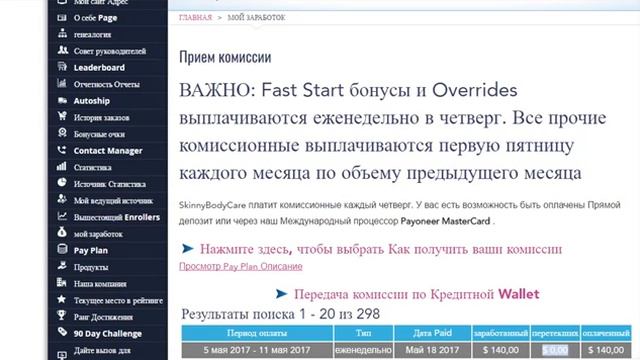Click the генеалогия tree icon
The height and width of the screenshot is (360, 640).
click(62, 33)
